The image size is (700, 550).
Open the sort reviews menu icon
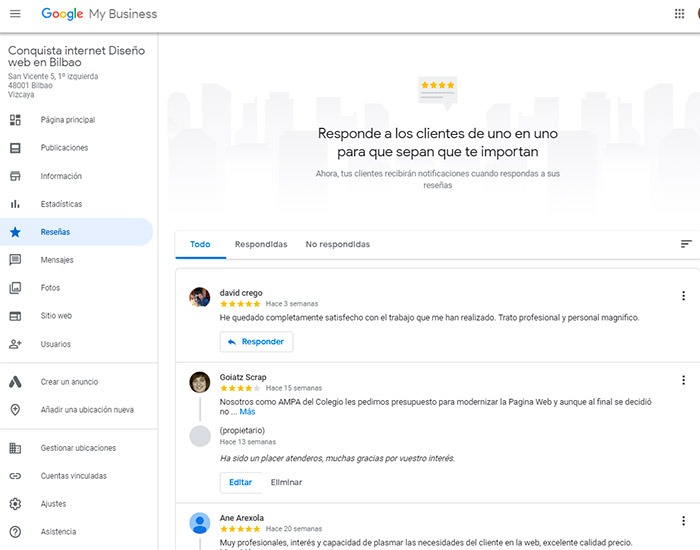686,244
